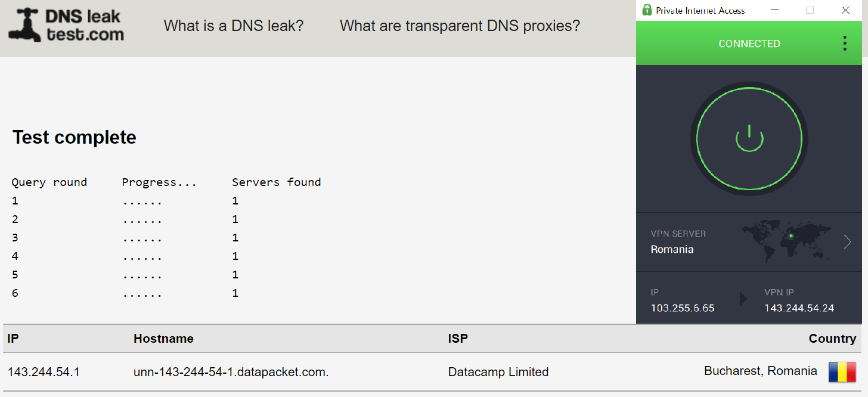This screenshot has width=868, height=397.
Task: Click the CONNECTED status banner
Action: click(x=749, y=44)
